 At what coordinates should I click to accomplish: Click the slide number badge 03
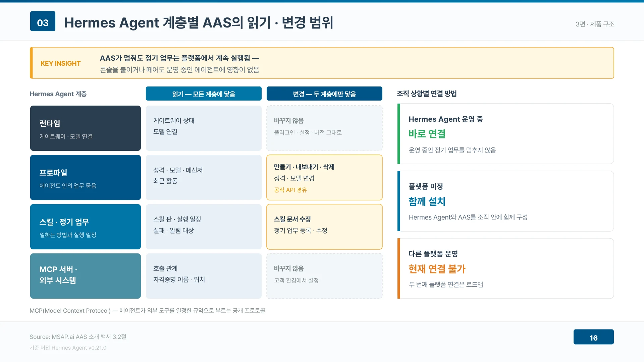[x=43, y=21]
